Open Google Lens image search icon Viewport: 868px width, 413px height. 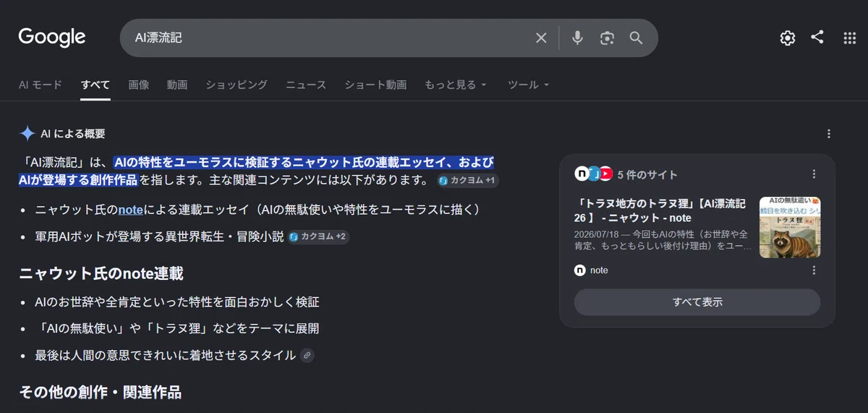pyautogui.click(x=607, y=38)
